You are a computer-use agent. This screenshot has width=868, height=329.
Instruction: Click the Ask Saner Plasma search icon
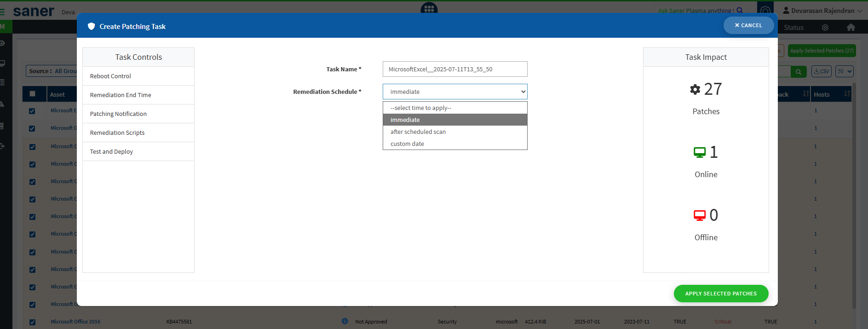(740, 10)
